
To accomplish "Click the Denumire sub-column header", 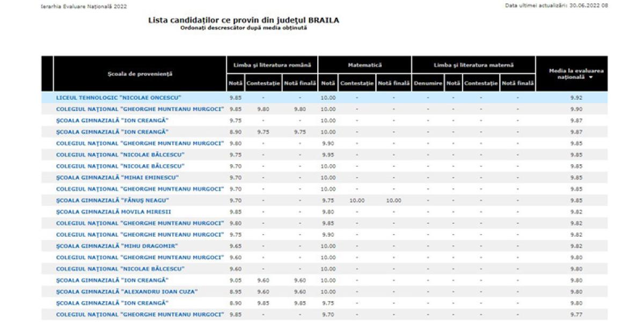I will click(428, 83).
